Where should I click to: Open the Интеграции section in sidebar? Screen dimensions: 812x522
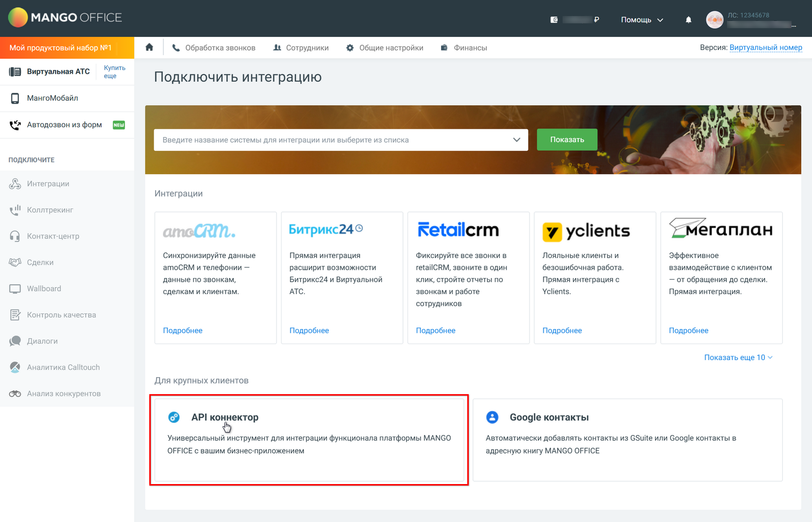[x=47, y=184]
